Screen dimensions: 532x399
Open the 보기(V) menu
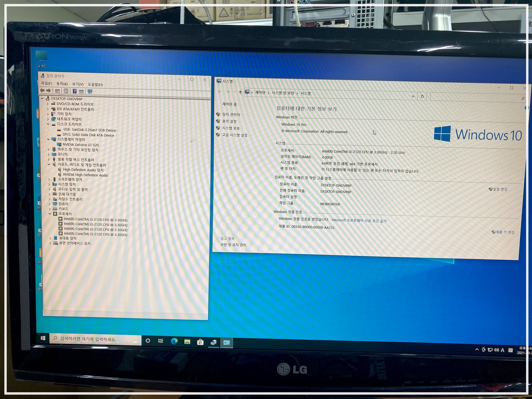[78, 84]
